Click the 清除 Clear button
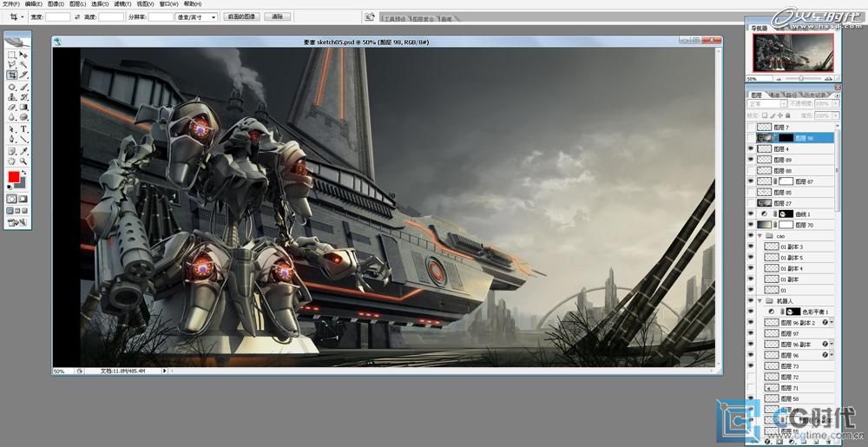868x447 pixels. [278, 17]
